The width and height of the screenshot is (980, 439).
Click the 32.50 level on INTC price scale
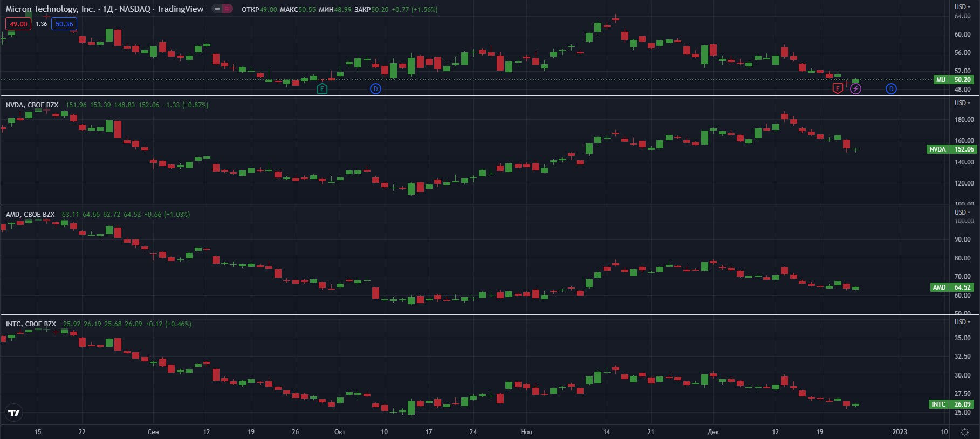tap(963, 356)
